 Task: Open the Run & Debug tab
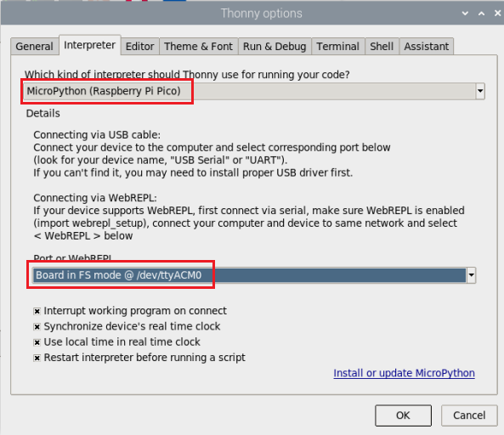(x=275, y=46)
